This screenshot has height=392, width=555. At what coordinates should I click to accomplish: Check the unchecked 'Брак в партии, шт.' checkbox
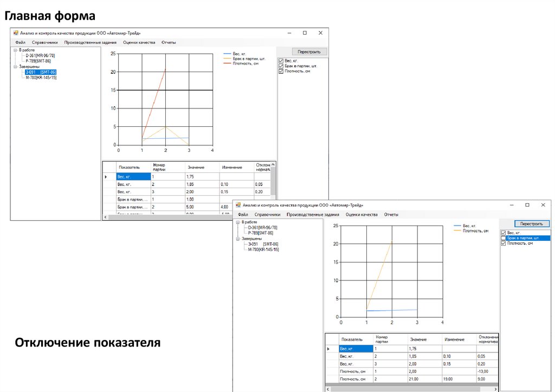pos(504,238)
